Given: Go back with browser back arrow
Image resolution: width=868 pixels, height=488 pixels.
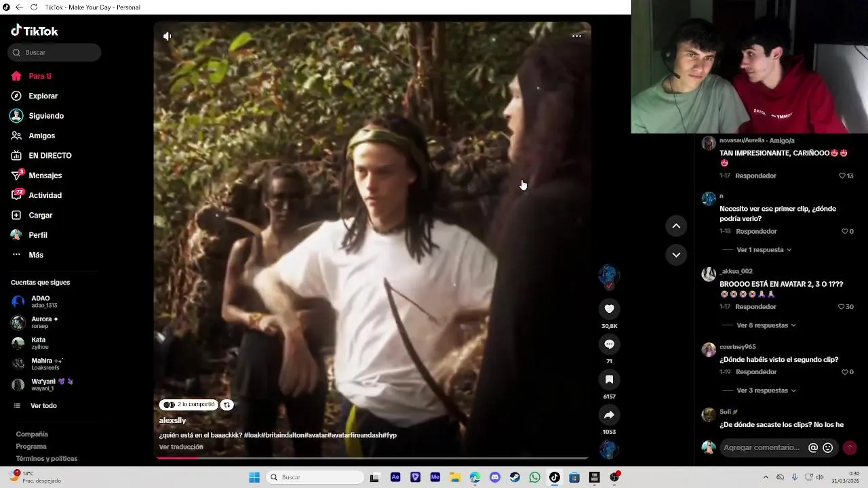Looking at the screenshot, I should tap(19, 7).
